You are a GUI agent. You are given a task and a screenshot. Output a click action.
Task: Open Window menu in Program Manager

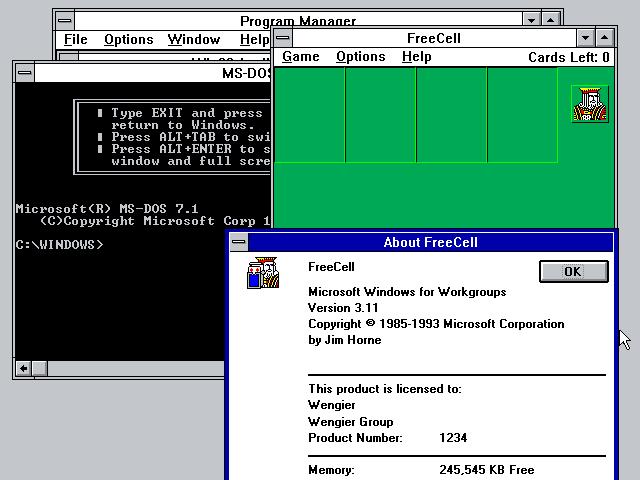193,40
